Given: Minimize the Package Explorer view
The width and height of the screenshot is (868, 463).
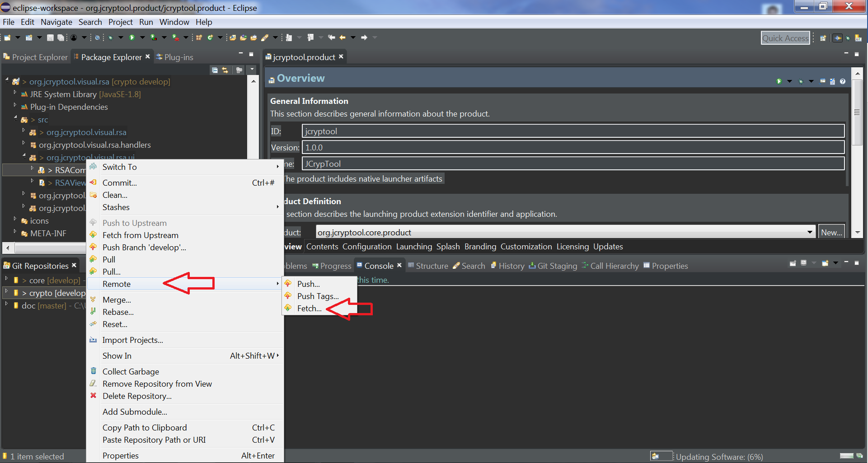Looking at the screenshot, I should click(241, 54).
